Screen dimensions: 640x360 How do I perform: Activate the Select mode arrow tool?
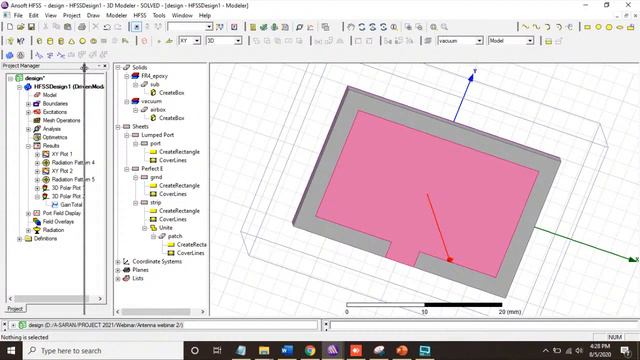pos(136,27)
